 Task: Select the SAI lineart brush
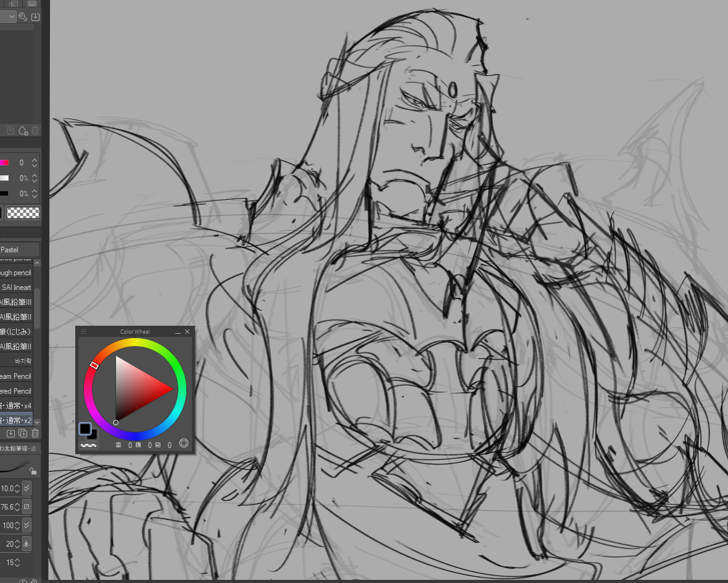coord(17,287)
